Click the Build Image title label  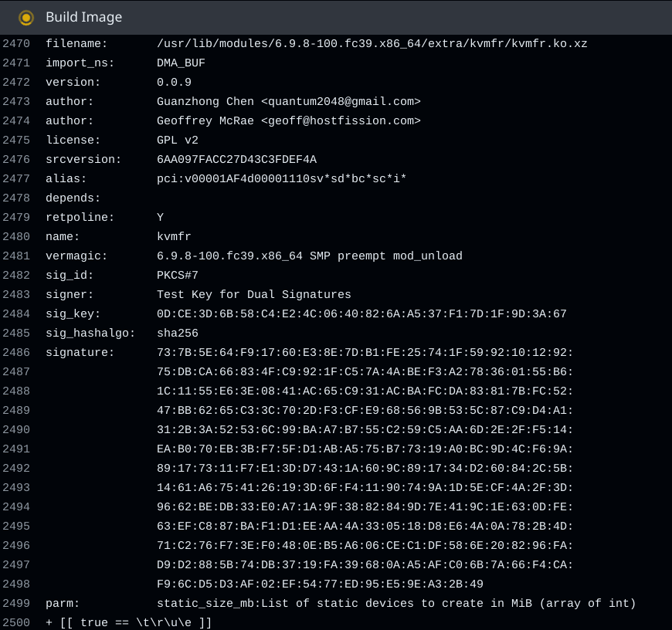pos(83,17)
